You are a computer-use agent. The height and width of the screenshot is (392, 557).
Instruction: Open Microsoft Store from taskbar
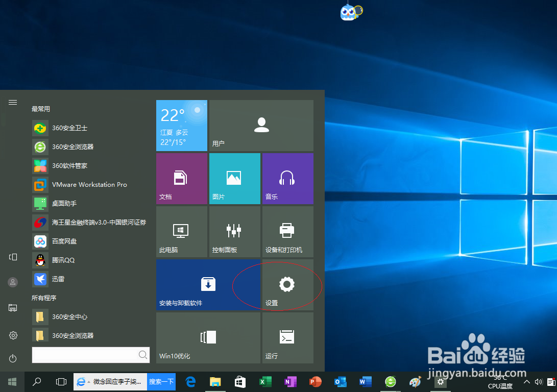tap(240, 382)
